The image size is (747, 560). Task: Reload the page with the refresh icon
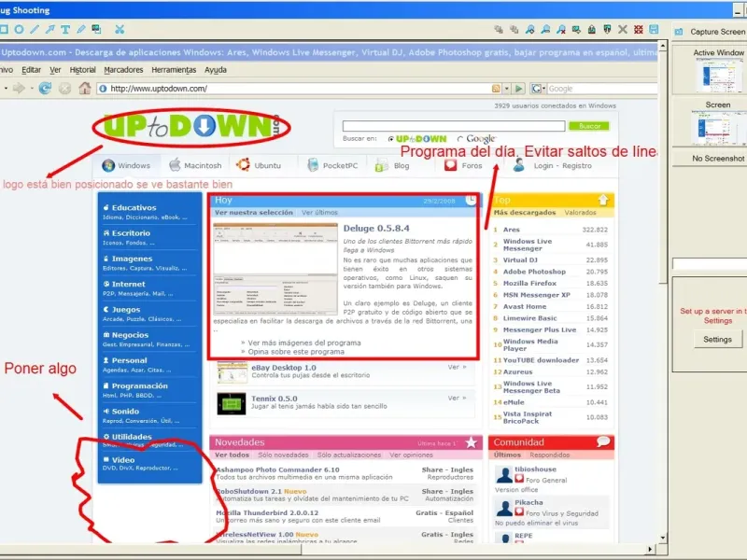[x=45, y=88]
